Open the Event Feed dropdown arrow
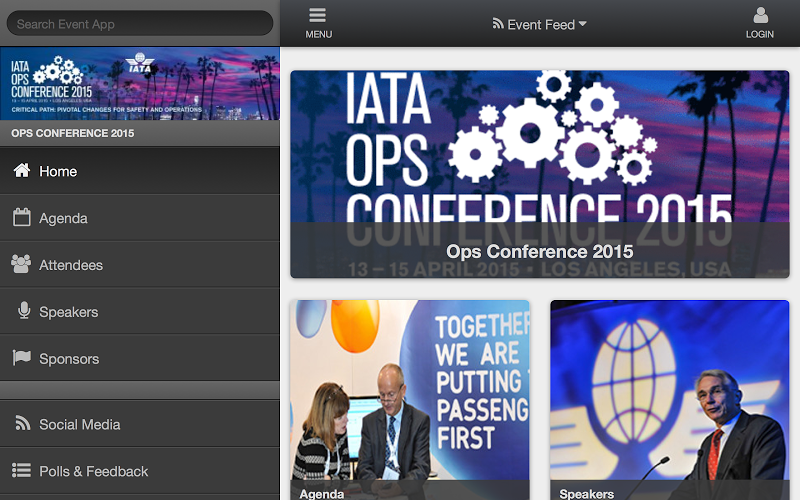 coord(583,23)
